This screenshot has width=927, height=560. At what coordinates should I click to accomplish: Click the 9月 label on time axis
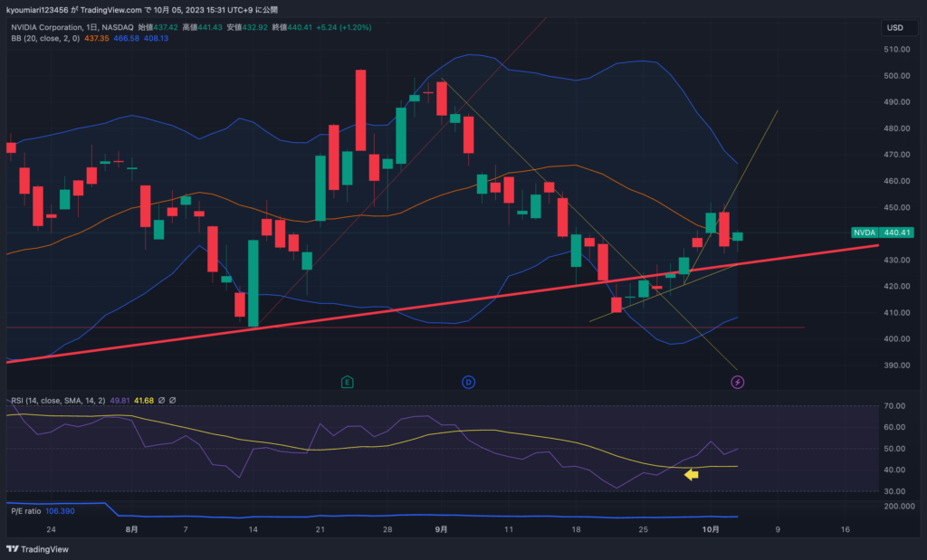pos(441,529)
